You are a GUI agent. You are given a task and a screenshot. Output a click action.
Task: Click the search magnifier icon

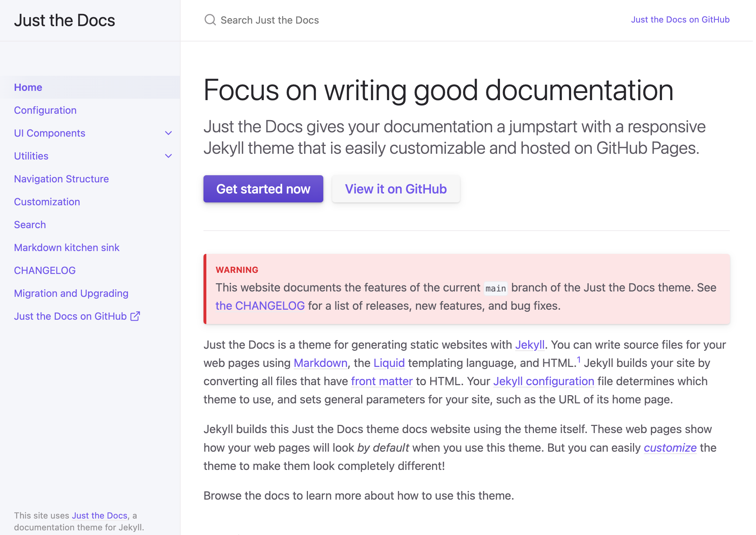coord(210,20)
